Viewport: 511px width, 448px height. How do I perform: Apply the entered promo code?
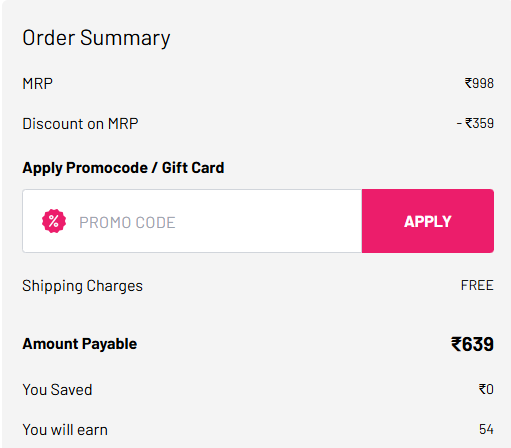coord(428,221)
